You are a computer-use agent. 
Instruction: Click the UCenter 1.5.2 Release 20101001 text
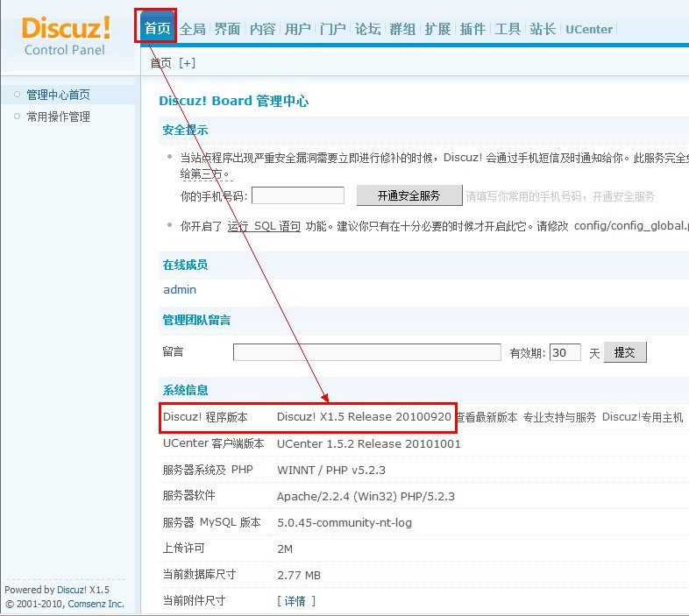tap(369, 443)
